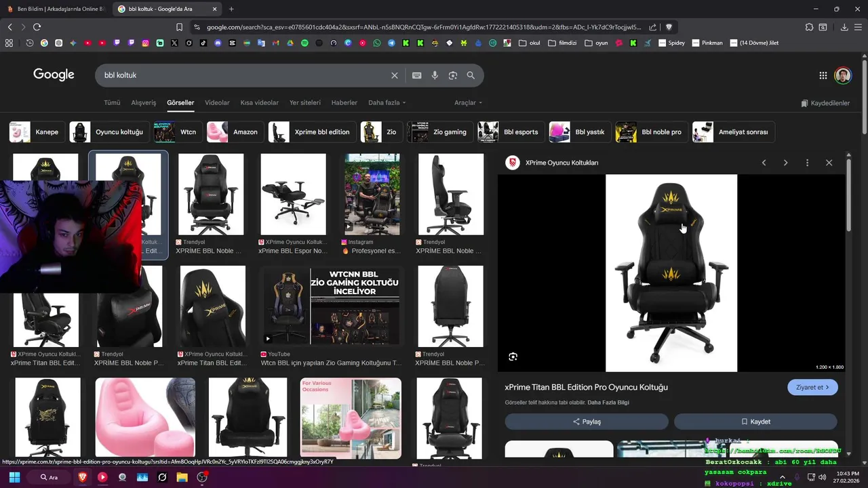Viewport: 868px width, 488px height.
Task: Open Brave Shields lion icon
Action: coord(669,27)
